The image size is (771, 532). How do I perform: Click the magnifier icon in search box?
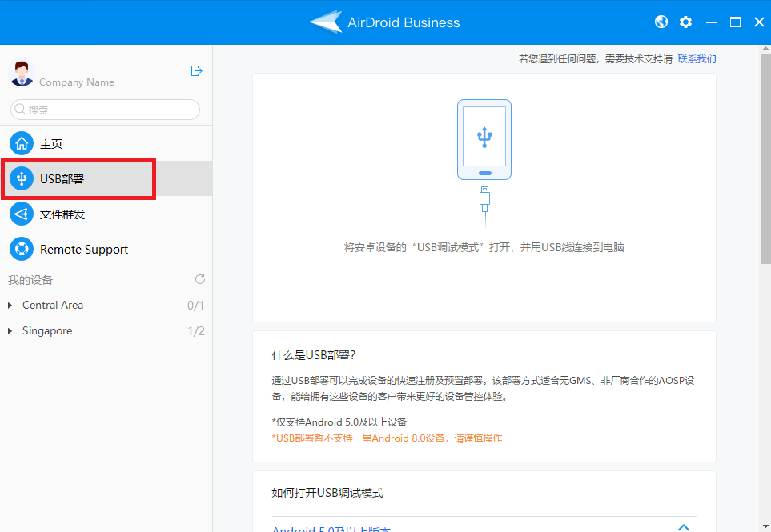point(20,109)
